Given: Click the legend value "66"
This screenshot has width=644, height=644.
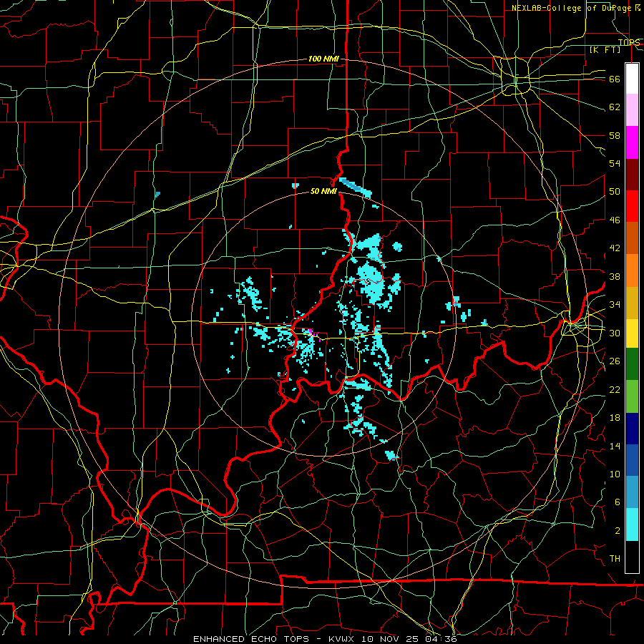Looking at the screenshot, I should pos(615,79).
